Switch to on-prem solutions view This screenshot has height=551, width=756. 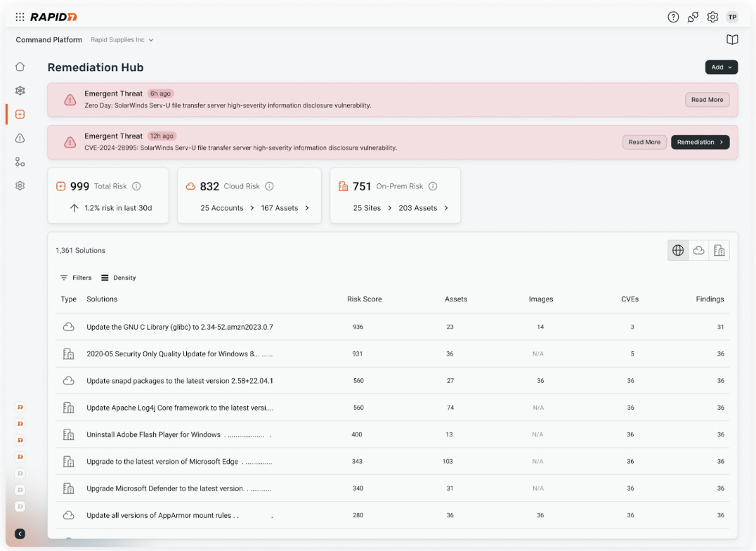pos(719,250)
